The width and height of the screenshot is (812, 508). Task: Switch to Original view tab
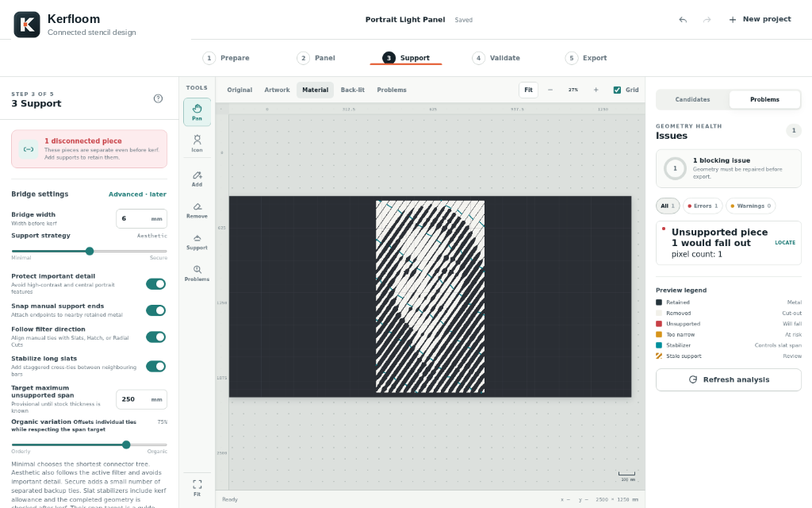(x=239, y=90)
